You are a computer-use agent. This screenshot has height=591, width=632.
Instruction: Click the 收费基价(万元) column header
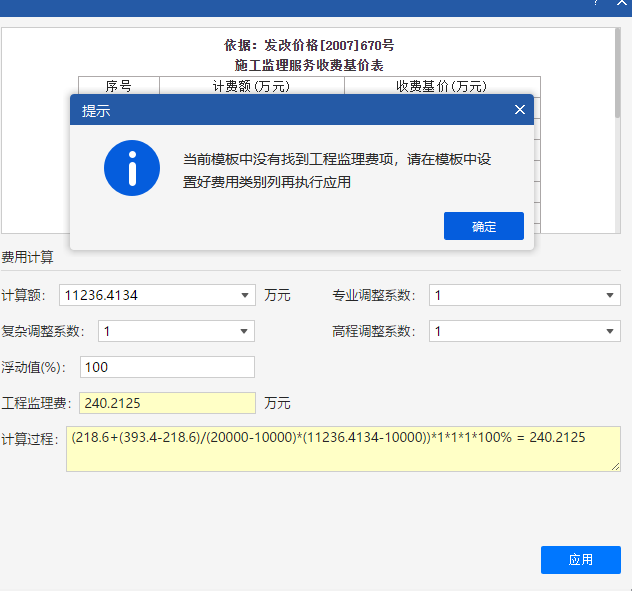pos(442,86)
